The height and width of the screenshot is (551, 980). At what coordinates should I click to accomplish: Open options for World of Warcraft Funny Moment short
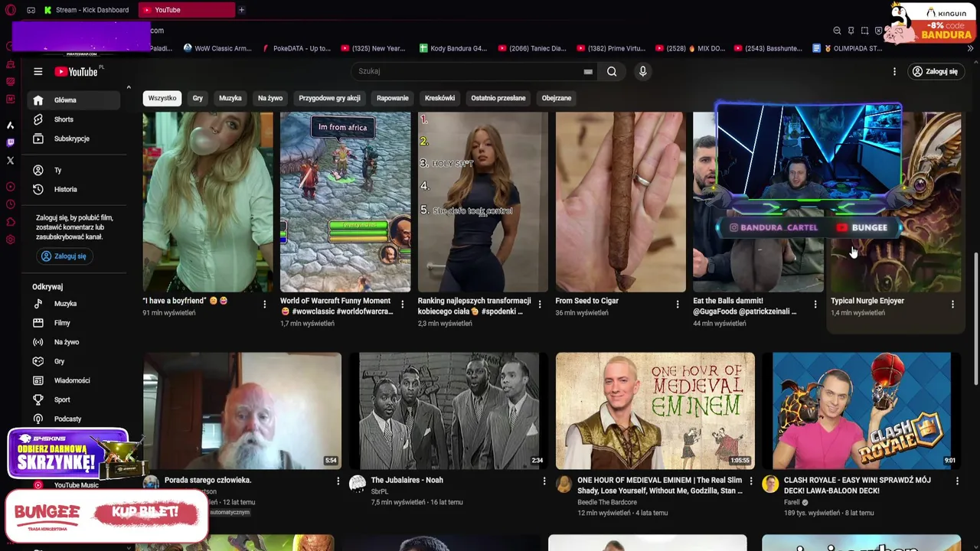pyautogui.click(x=403, y=305)
